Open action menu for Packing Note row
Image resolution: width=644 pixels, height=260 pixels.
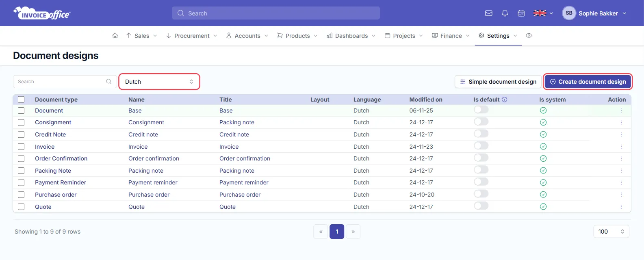(621, 171)
